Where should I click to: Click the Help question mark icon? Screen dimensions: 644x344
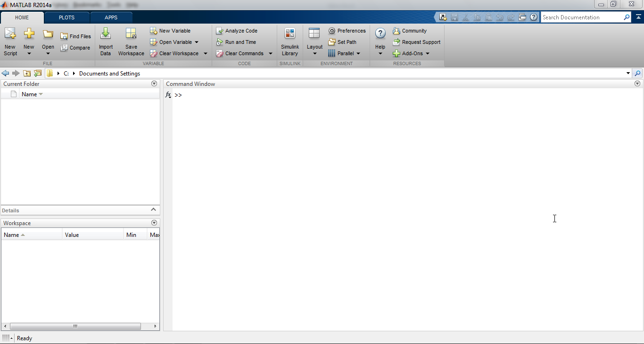pyautogui.click(x=380, y=34)
